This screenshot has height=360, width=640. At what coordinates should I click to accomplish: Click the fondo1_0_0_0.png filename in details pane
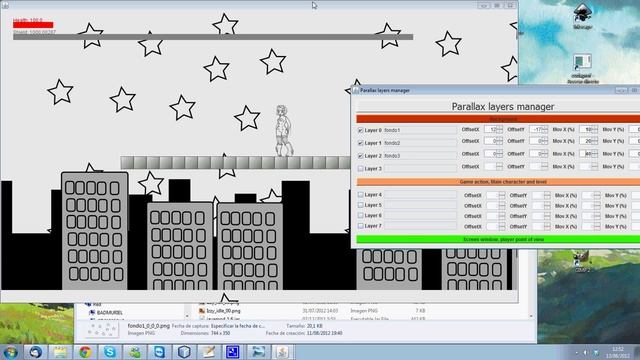pos(149,326)
